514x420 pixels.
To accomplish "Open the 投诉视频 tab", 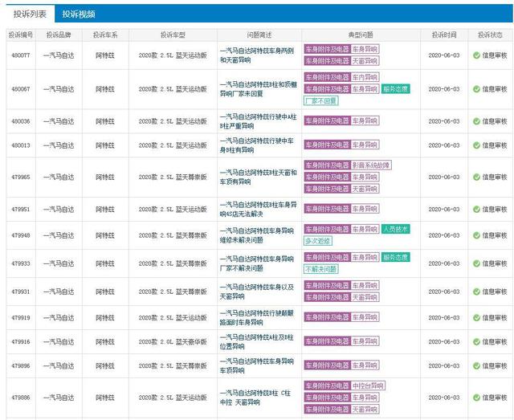I will pos(79,14).
